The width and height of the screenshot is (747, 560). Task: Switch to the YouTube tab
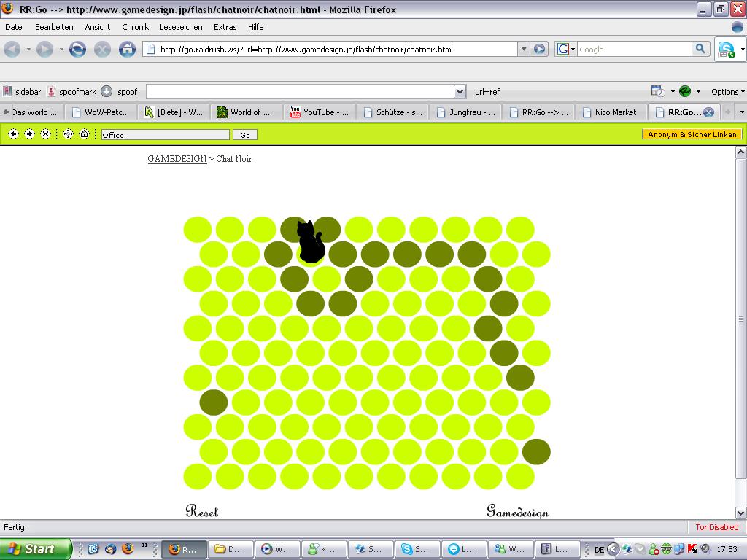320,112
